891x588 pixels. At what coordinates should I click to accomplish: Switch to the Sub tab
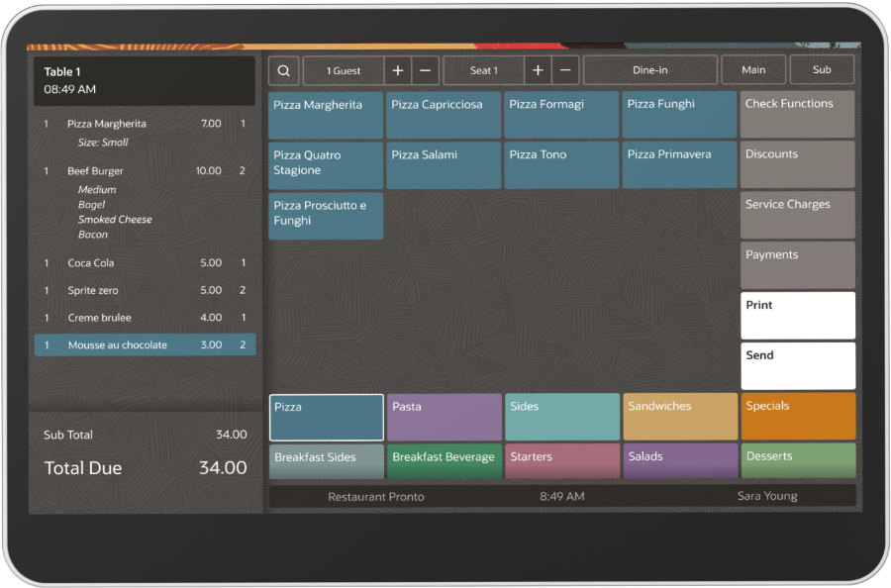coord(822,69)
